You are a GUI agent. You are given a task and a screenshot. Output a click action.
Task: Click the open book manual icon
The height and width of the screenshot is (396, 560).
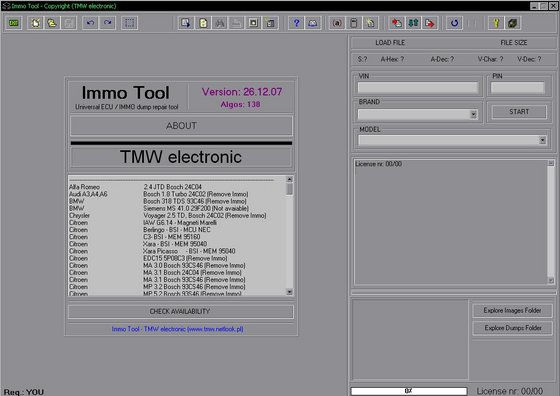pos(313,23)
